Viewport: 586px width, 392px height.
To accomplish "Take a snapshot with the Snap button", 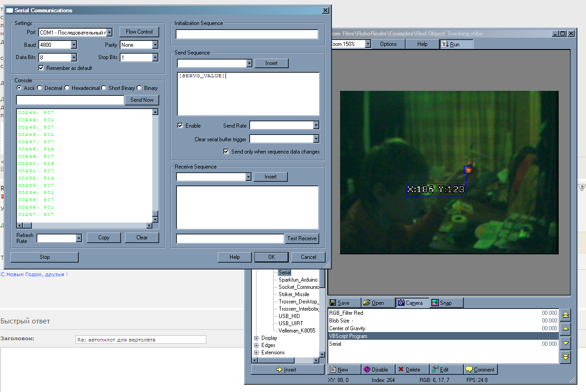I will 446,303.
